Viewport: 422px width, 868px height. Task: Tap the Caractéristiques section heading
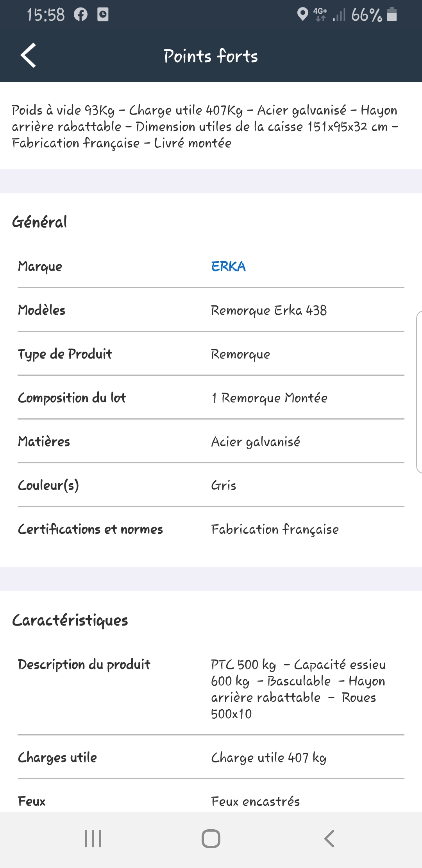pos(70,621)
